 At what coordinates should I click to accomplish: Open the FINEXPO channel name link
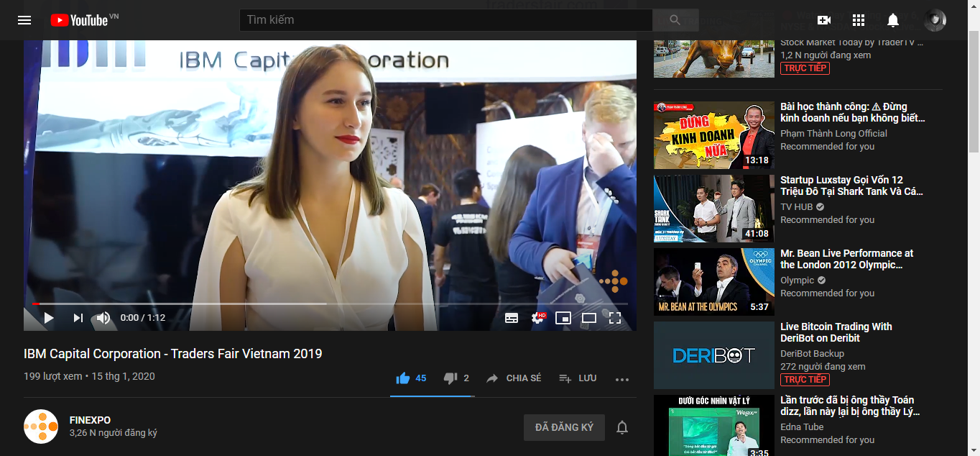coord(90,420)
